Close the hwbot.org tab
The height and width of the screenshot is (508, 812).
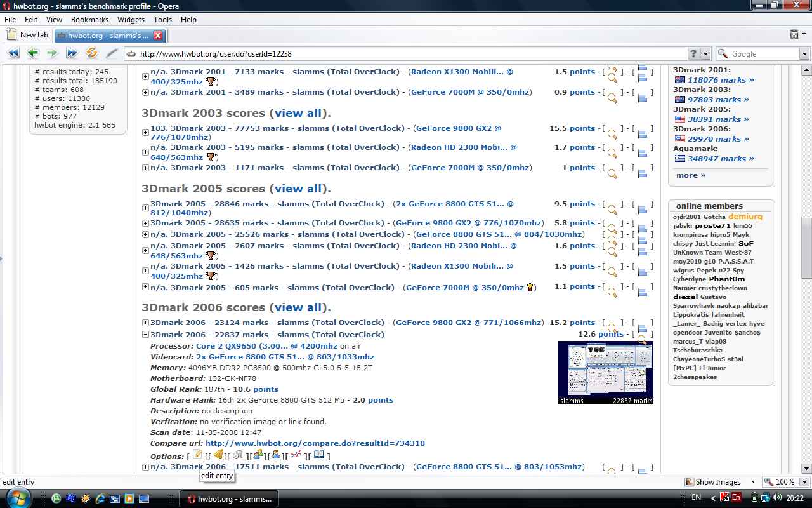[158, 36]
